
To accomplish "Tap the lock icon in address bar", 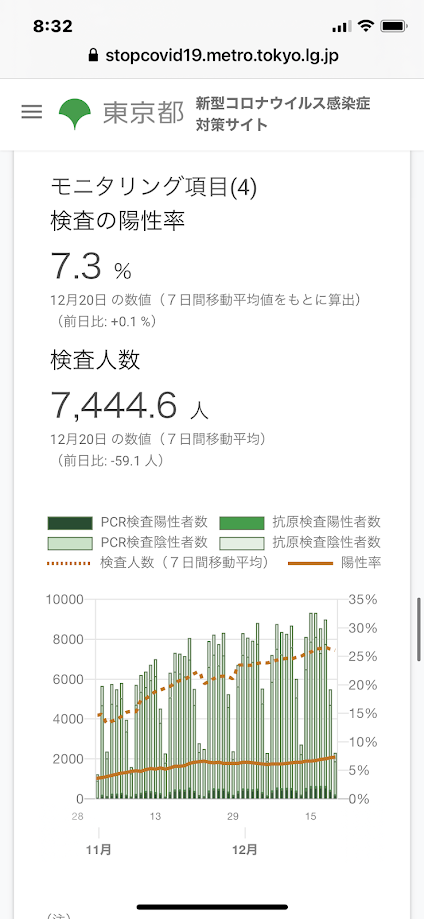I will (93, 56).
